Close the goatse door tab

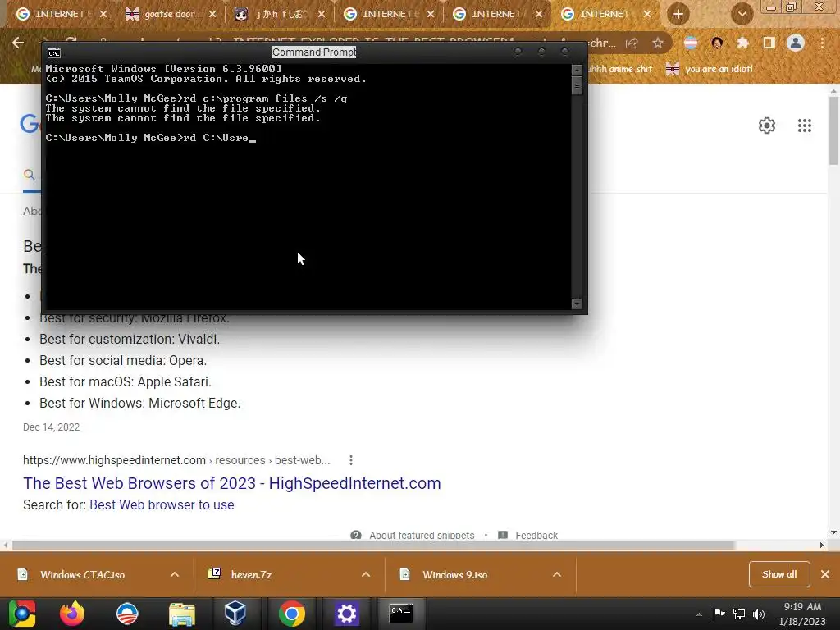212,14
